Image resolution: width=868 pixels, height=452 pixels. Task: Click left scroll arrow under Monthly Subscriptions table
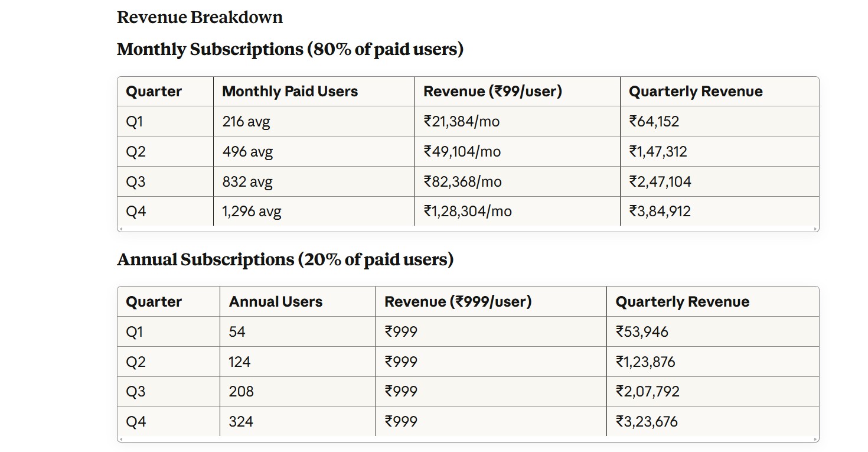[120, 229]
